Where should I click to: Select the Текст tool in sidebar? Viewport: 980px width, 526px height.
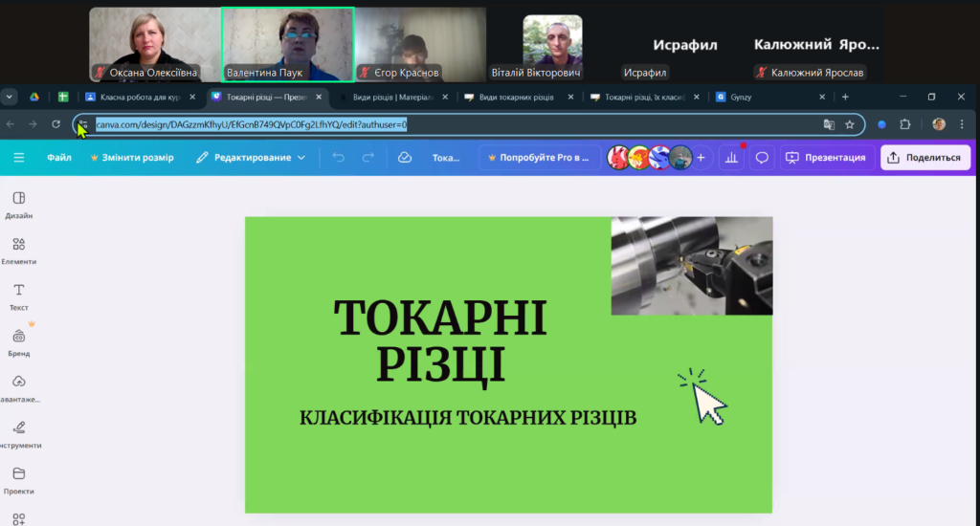point(18,296)
